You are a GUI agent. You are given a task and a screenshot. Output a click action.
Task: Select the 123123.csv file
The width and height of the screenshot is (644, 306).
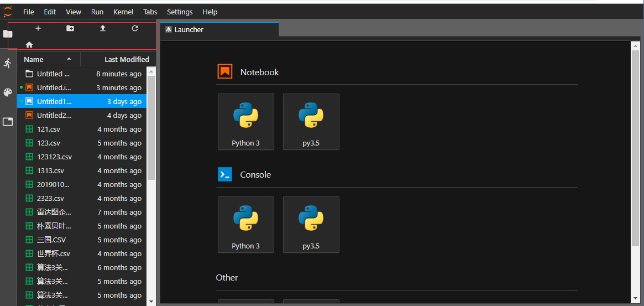pos(82,157)
